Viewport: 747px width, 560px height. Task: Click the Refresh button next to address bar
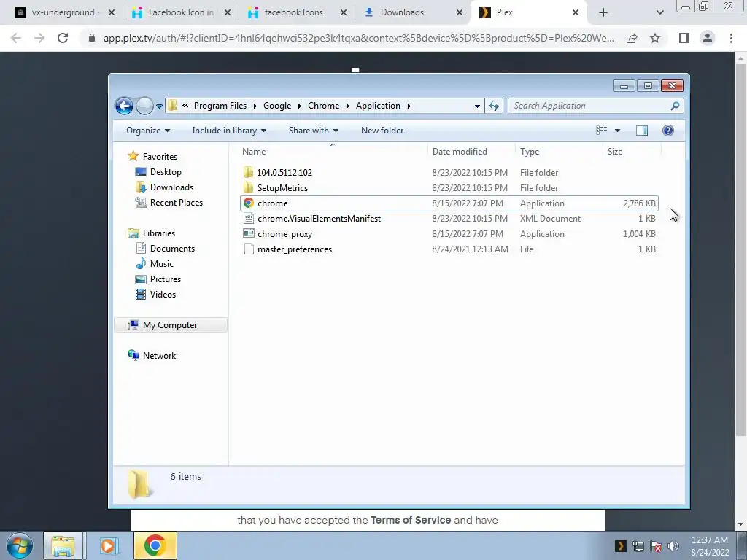[x=494, y=106]
